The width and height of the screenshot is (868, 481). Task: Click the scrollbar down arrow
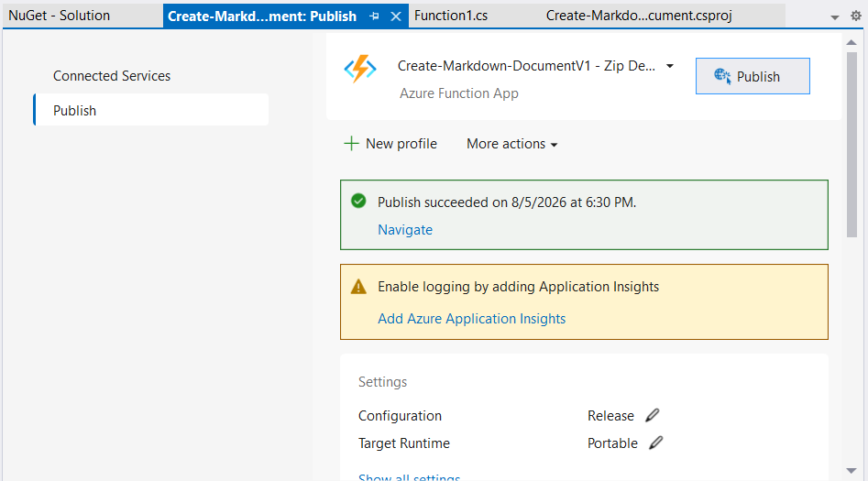[x=852, y=471]
